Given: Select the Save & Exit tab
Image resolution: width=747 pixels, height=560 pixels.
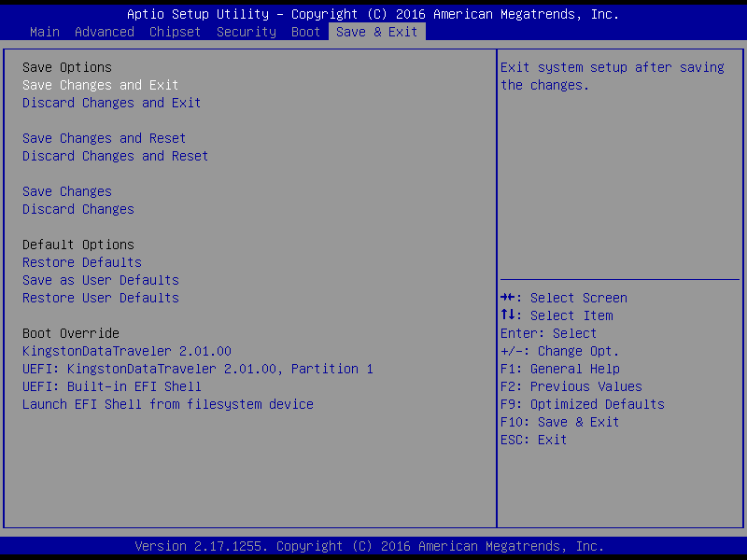Looking at the screenshot, I should coord(377,32).
